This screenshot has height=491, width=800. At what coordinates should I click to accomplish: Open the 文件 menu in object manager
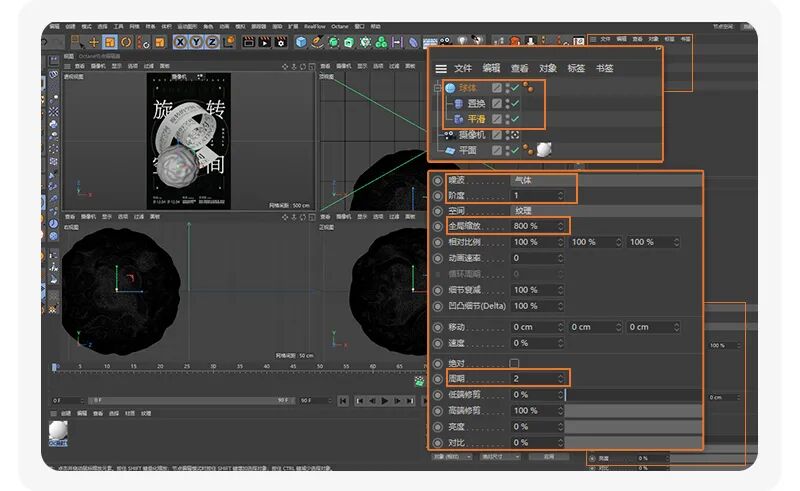click(x=463, y=68)
